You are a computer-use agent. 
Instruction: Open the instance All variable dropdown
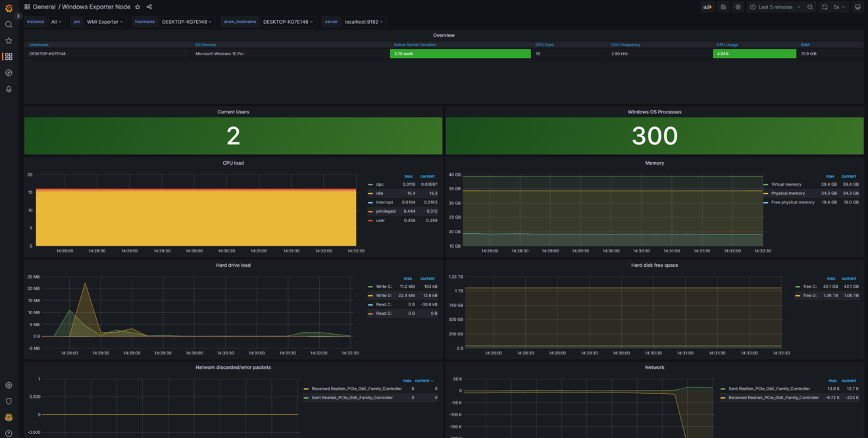(57, 22)
